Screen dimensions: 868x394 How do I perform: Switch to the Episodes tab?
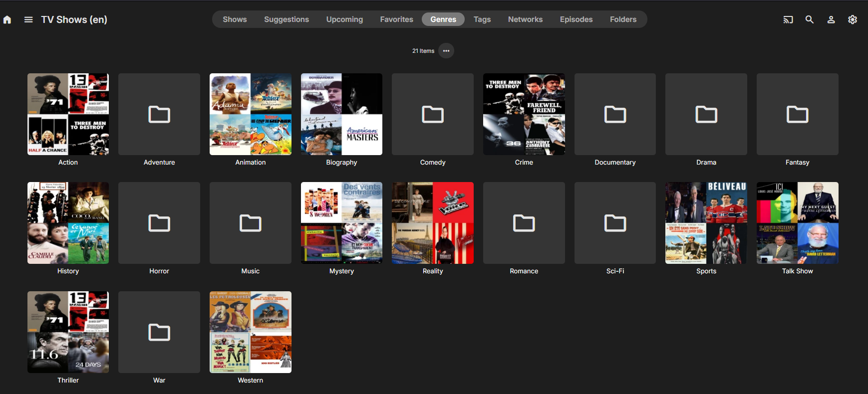click(x=577, y=19)
